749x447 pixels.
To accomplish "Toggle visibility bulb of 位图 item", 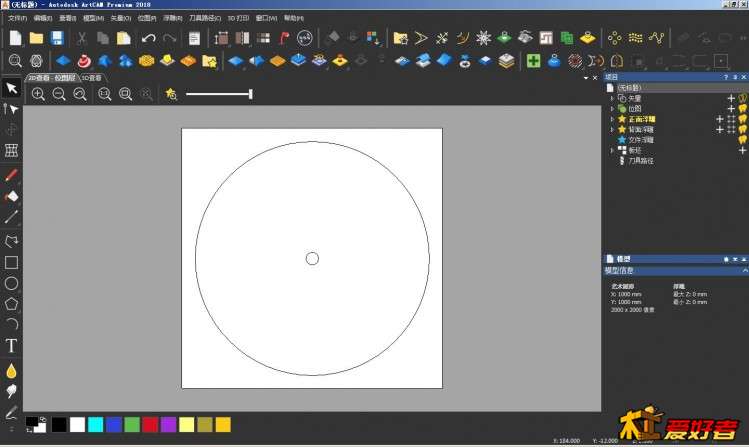I will [742, 108].
